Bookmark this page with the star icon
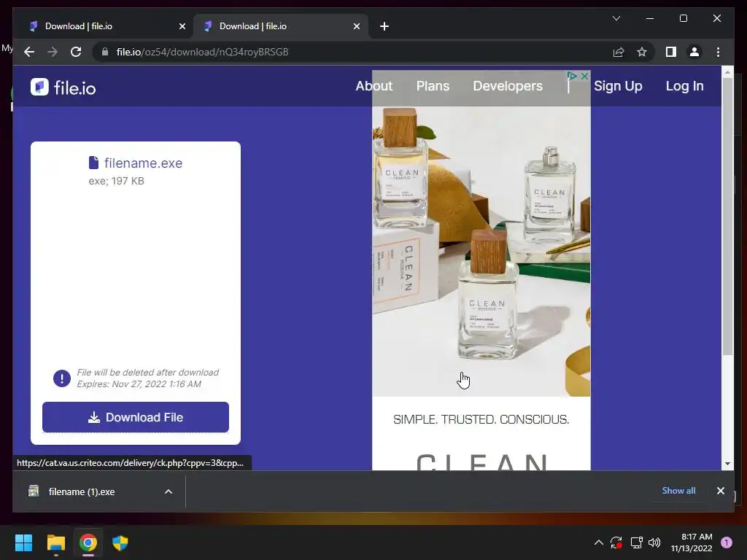 pyautogui.click(x=642, y=52)
